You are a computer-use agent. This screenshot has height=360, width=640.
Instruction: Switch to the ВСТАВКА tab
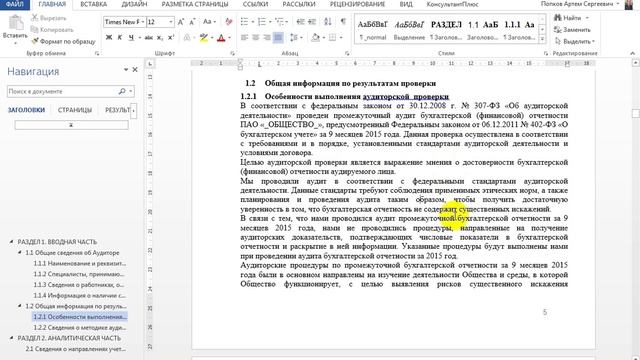[x=93, y=4]
